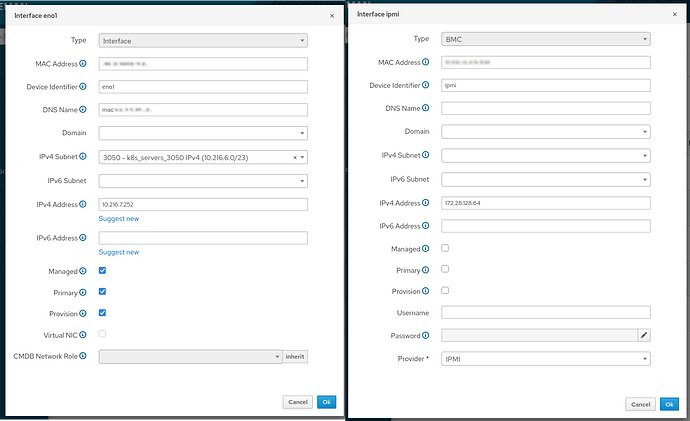The height and width of the screenshot is (421, 690).
Task: Open the Type dropdown showing BMC
Action: [x=546, y=39]
